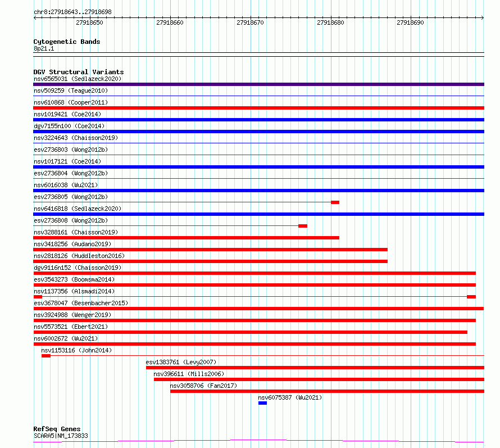Open esv2736803 (Wong2012b) label
500x448 pixels.
[71, 150]
